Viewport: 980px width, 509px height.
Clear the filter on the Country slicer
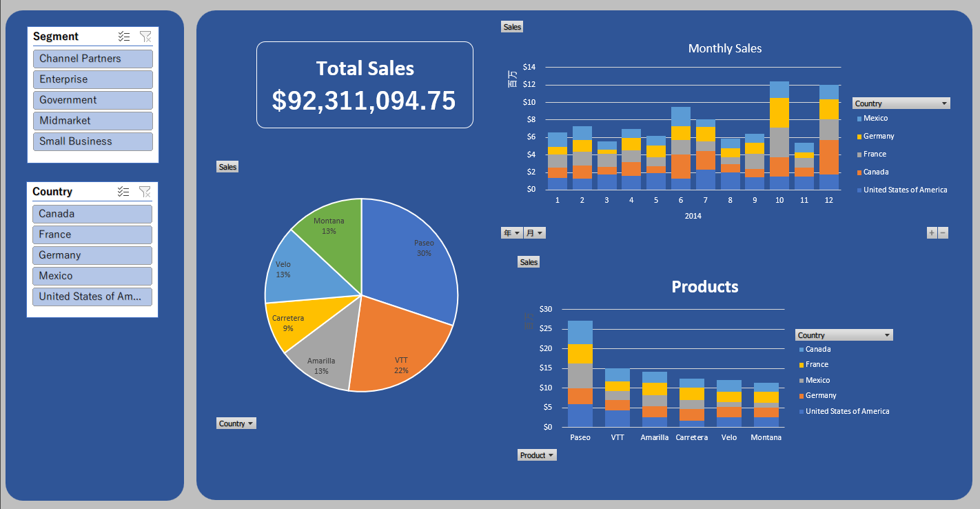[145, 192]
